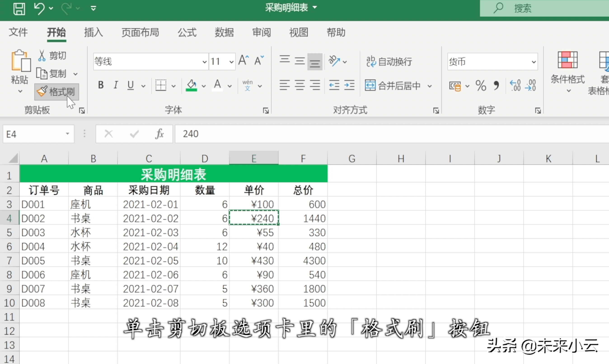The width and height of the screenshot is (609, 364).
Task: Toggle Italic formatting
Action: pyautogui.click(x=116, y=85)
